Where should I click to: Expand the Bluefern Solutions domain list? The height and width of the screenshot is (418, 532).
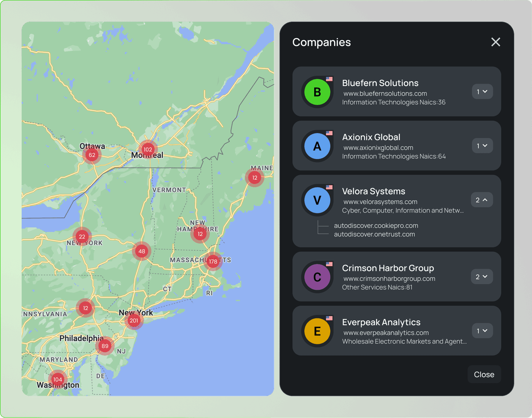(x=482, y=92)
